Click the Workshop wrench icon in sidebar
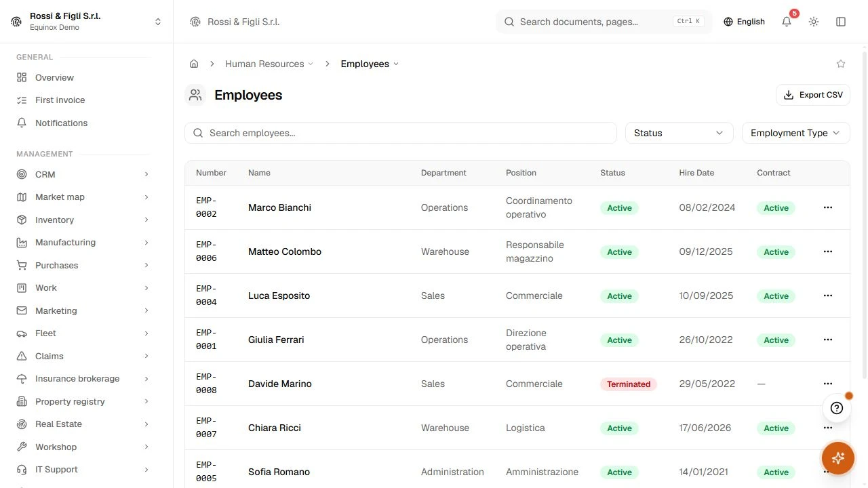The height and width of the screenshot is (488, 868). [22, 447]
